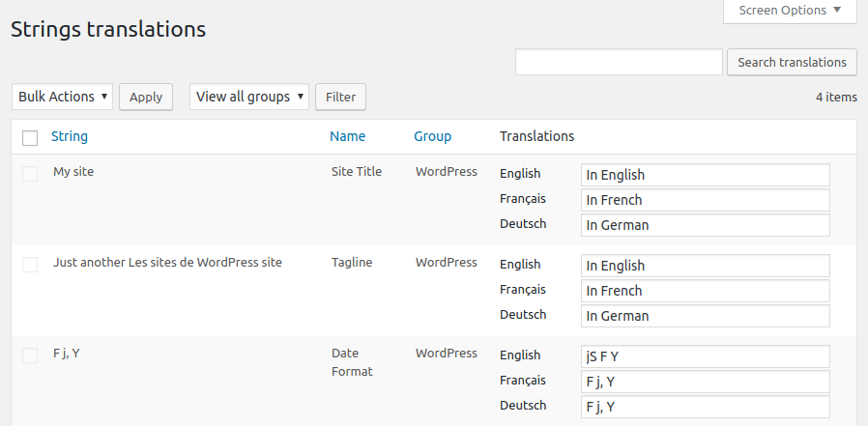Sort table by String column

(70, 136)
